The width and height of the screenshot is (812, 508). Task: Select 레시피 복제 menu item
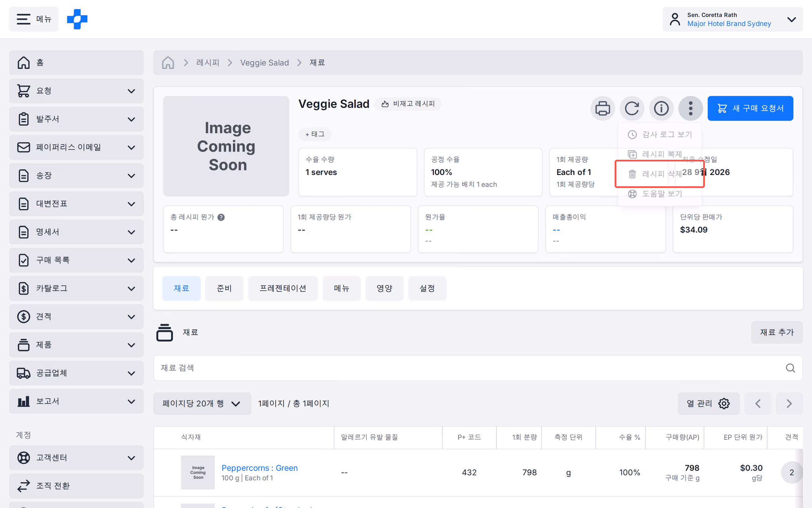coord(660,154)
